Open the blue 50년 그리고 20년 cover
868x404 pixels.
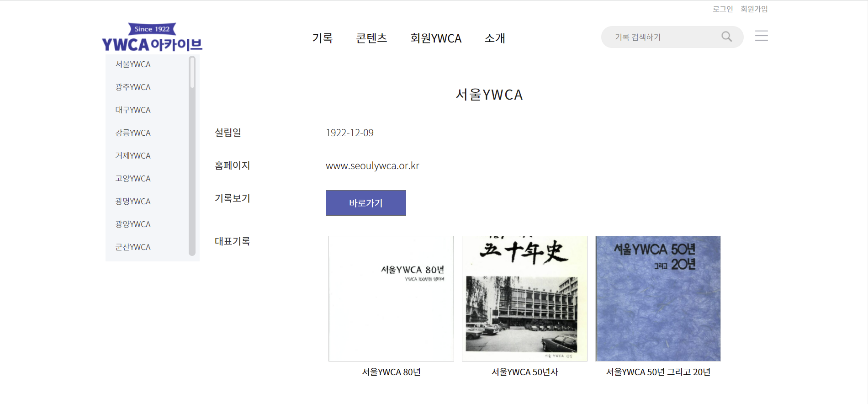[658, 298]
